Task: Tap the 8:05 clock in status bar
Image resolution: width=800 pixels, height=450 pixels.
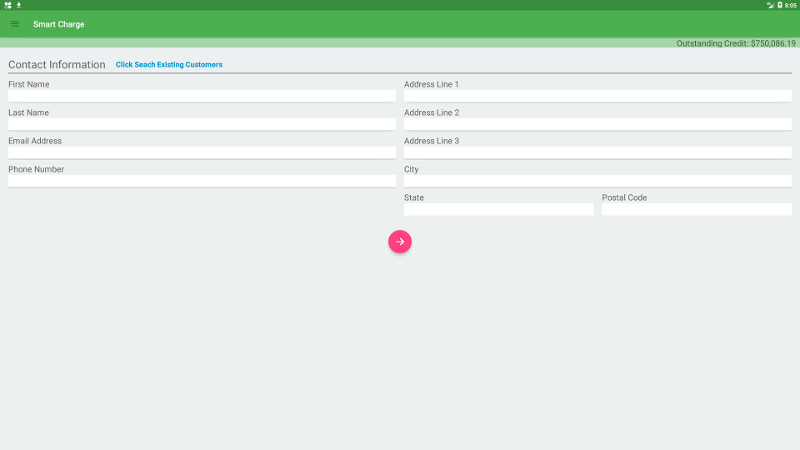Action: [791, 5]
